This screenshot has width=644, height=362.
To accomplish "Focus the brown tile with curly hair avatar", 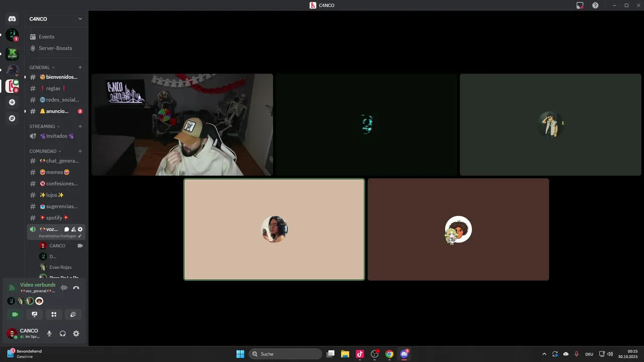I will pos(458,229).
